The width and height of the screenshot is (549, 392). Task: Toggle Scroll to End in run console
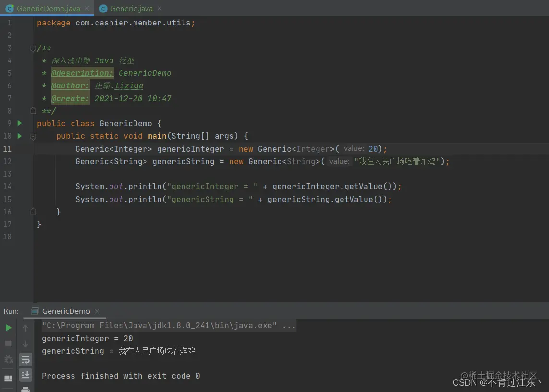(x=25, y=375)
